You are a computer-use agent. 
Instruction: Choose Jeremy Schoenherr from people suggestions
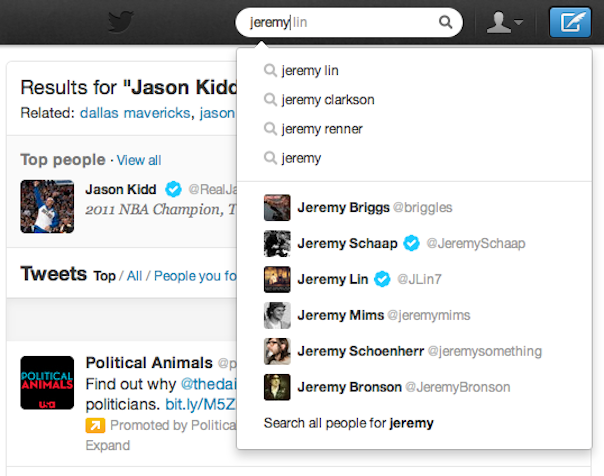pos(361,351)
